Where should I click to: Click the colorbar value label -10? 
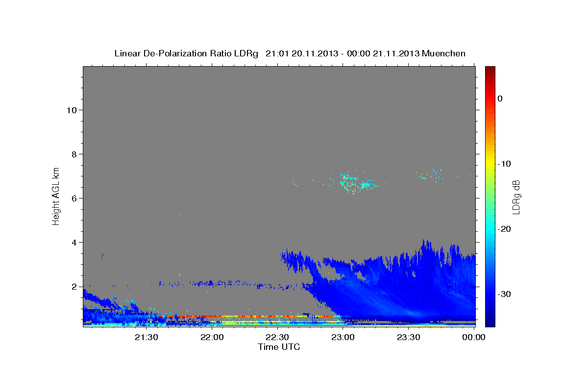point(504,164)
